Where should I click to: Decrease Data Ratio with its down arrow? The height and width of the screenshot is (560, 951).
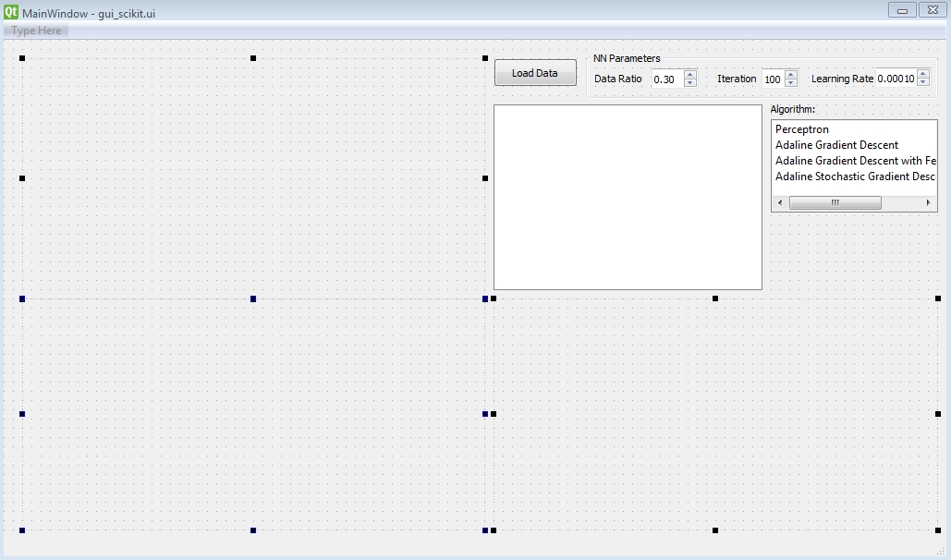tap(689, 83)
